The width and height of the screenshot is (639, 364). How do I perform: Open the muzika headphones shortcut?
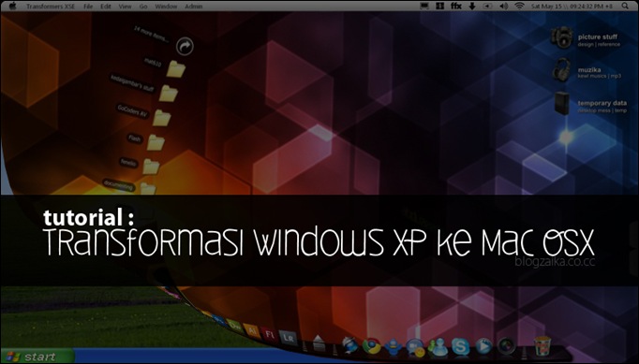587,71
